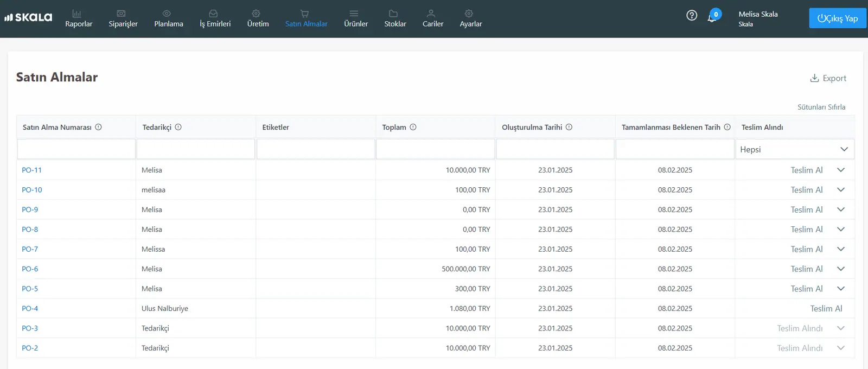Screen dimensions: 868x369
Task: Focus the Etiketler filter input
Action: click(x=316, y=149)
